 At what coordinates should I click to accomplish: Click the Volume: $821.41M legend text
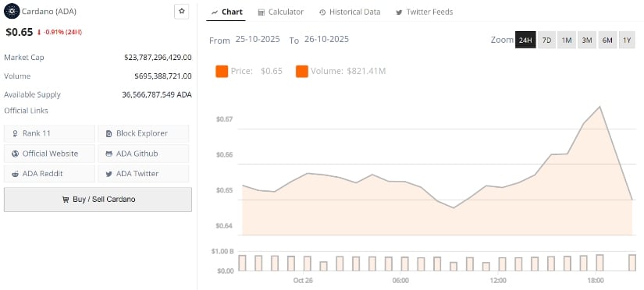click(348, 72)
